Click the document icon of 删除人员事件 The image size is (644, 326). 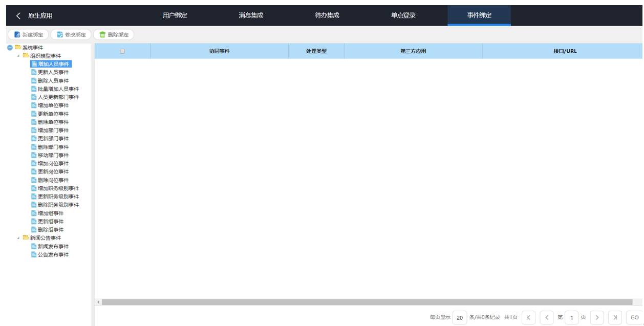click(34, 81)
